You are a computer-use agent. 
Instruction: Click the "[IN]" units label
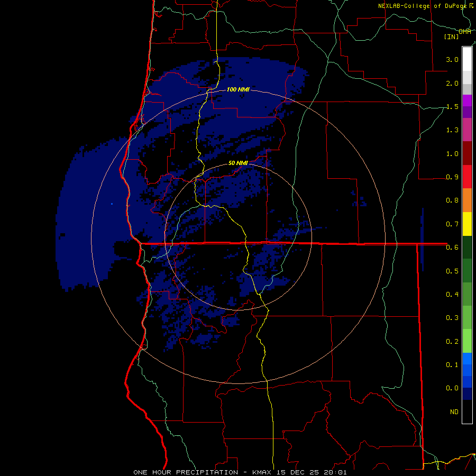tap(452, 36)
